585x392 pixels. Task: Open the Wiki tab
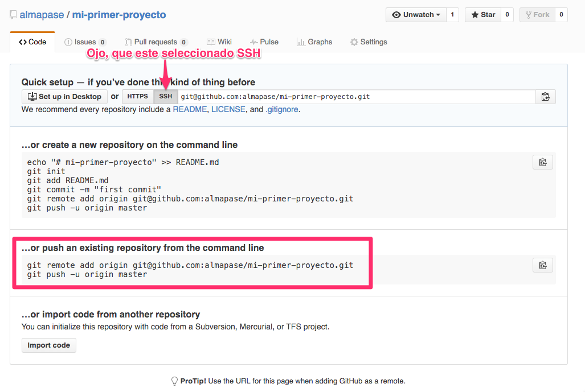(219, 42)
